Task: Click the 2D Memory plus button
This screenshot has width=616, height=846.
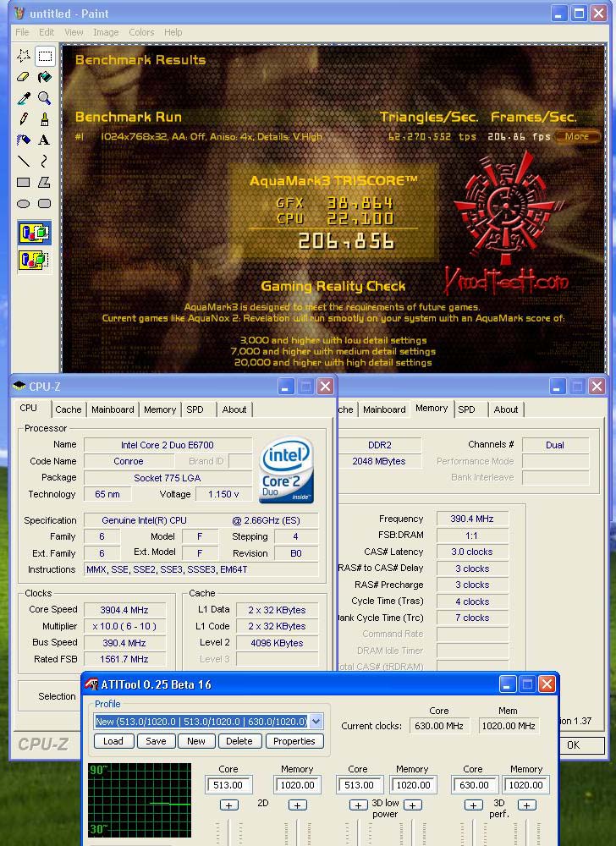Action: pos(297,805)
